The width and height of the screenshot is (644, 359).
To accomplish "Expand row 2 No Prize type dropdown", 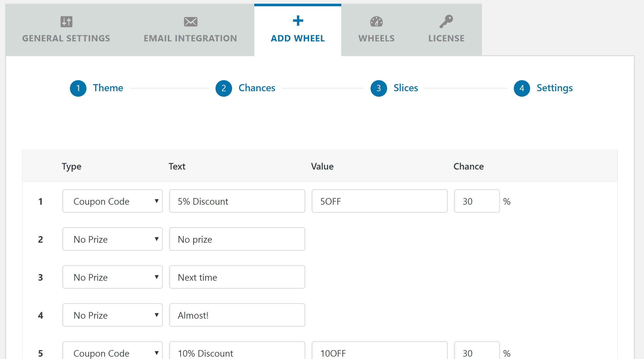I will [x=112, y=239].
